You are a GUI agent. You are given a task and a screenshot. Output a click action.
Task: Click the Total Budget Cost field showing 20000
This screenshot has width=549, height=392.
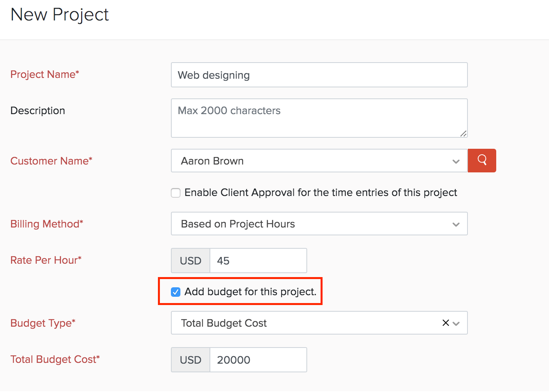click(x=258, y=359)
